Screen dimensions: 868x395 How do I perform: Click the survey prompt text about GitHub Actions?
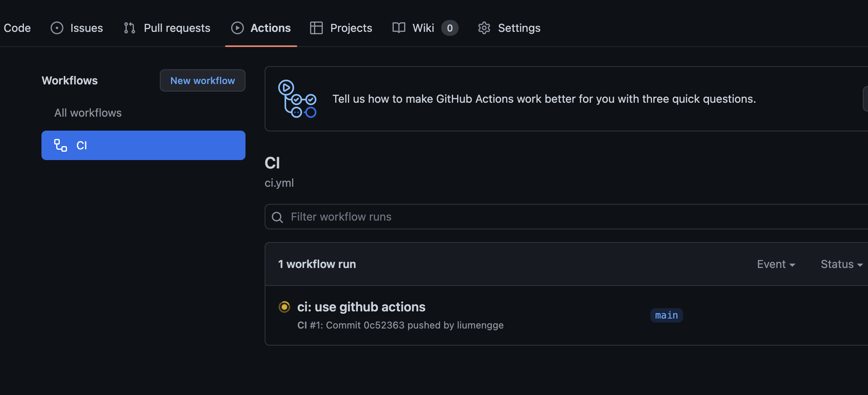544,99
